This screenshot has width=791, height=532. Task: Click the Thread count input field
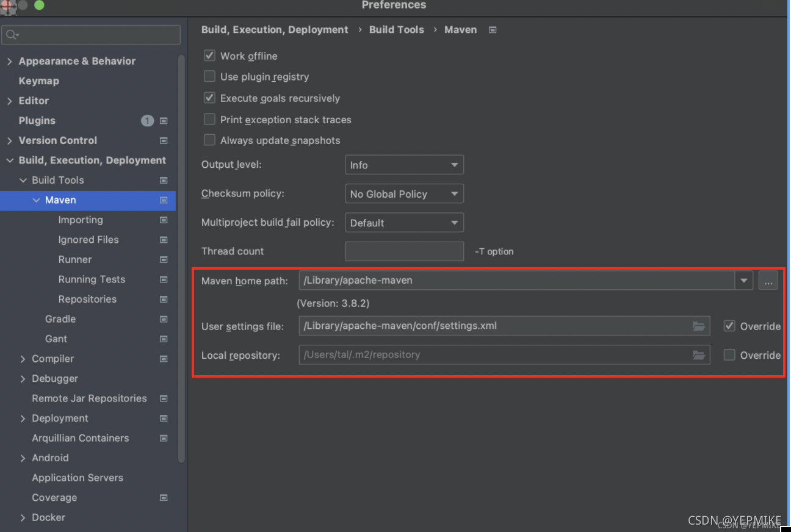(x=404, y=251)
